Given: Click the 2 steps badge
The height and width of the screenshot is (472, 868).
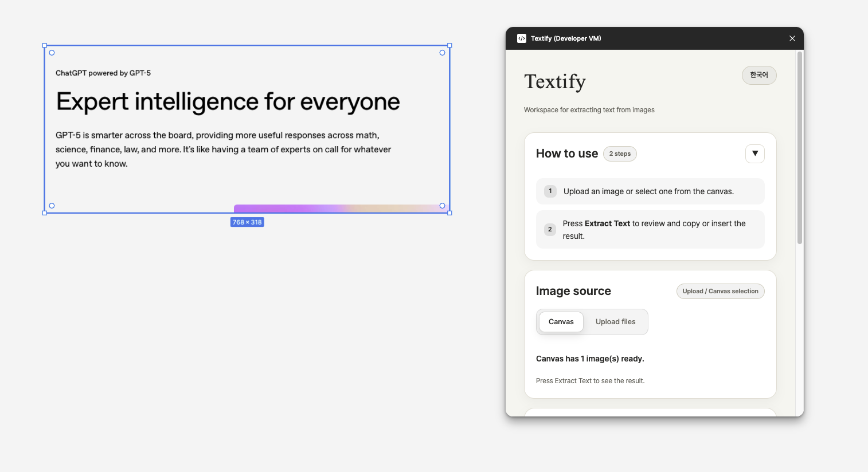Looking at the screenshot, I should click(x=620, y=154).
